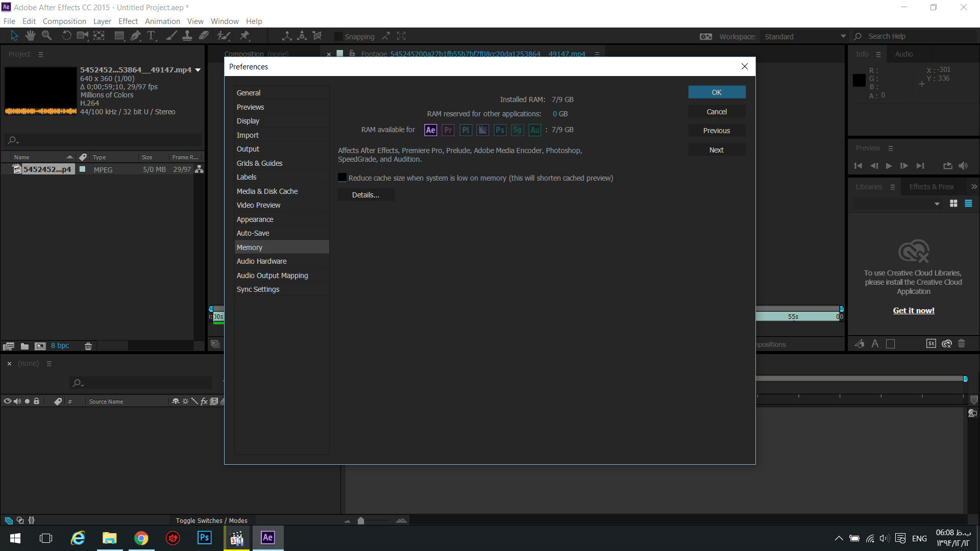Select the Unified Camera tool
The height and width of the screenshot is (551, 980).
[82, 36]
